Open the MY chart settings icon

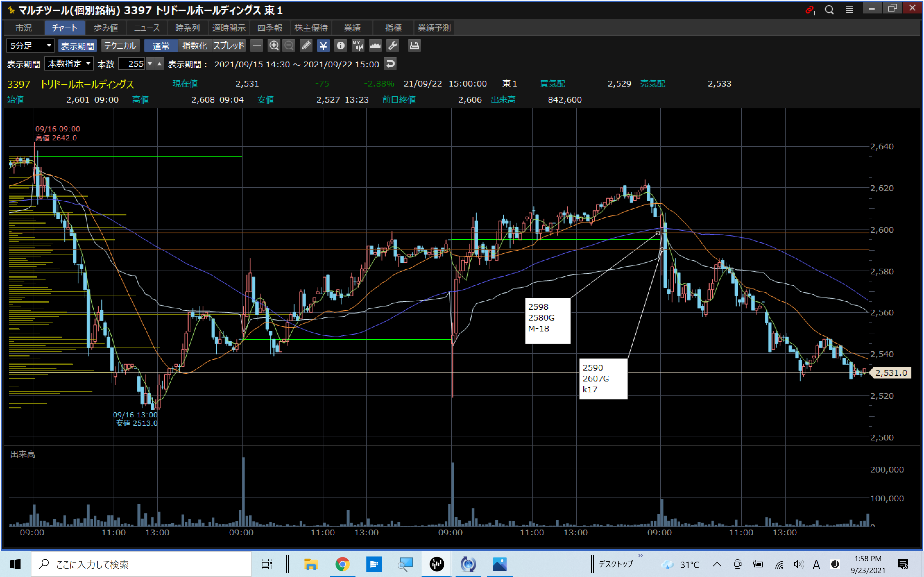tap(358, 46)
